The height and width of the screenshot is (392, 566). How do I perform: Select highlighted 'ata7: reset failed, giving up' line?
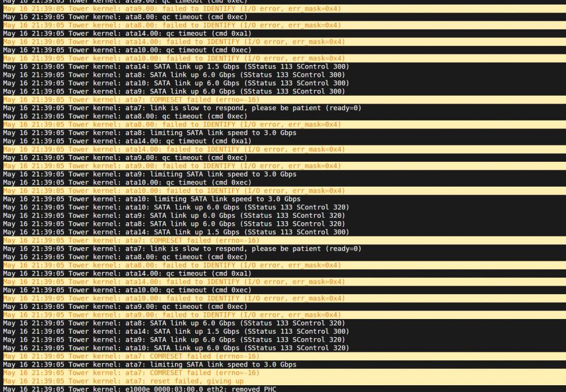pos(285,381)
